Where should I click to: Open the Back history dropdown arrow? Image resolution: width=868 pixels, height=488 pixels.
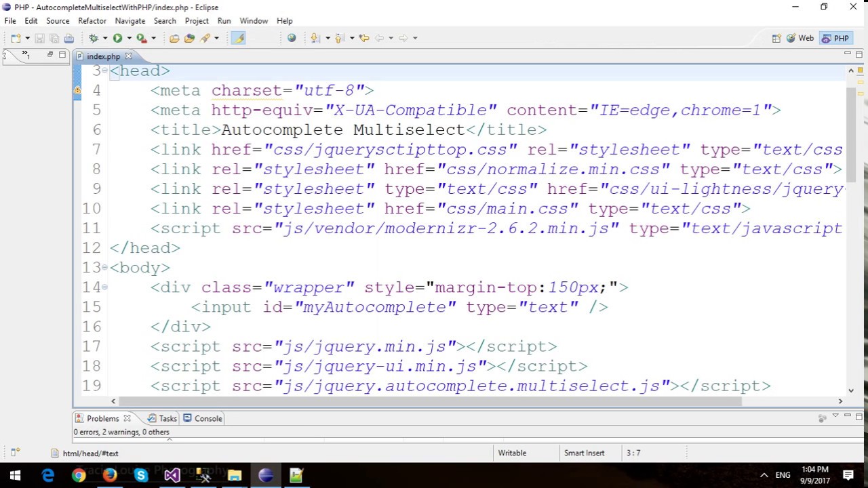tap(391, 38)
